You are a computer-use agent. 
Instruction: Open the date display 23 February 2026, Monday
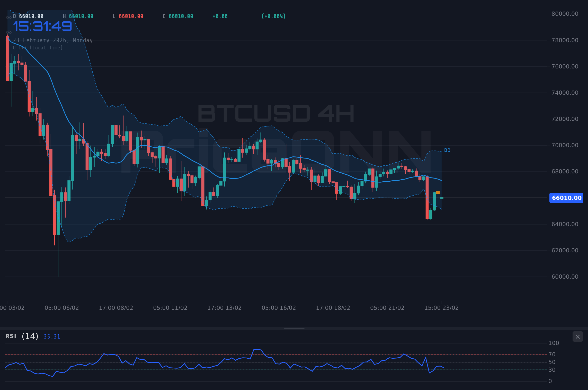(53, 40)
